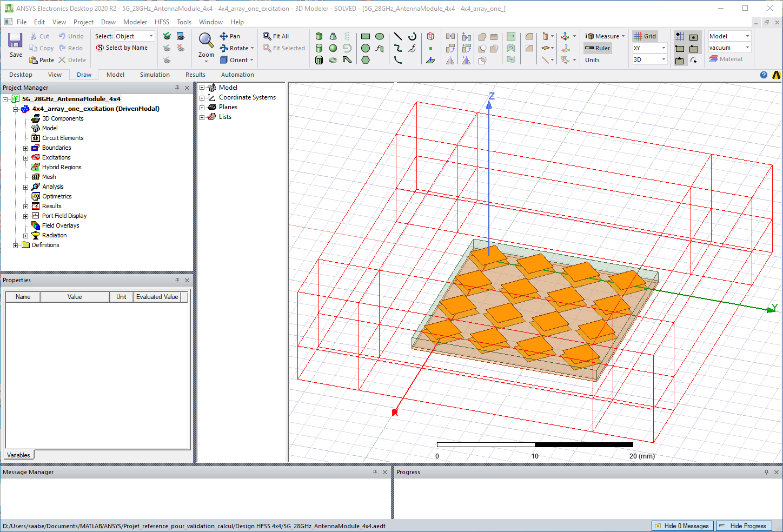Image resolution: width=783 pixels, height=532 pixels.
Task: Close the Message Manager panel
Action: coord(385,472)
